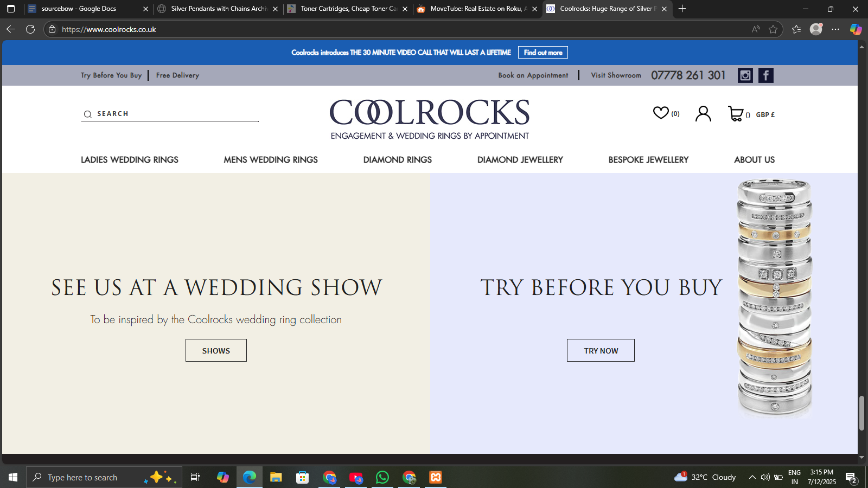868x488 pixels.
Task: Open About Us menu
Action: pyautogui.click(x=755, y=160)
